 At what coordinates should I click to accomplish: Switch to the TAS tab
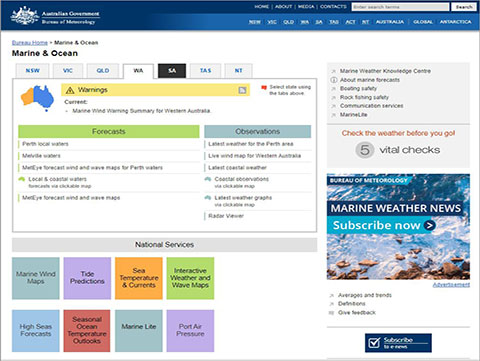[205, 71]
